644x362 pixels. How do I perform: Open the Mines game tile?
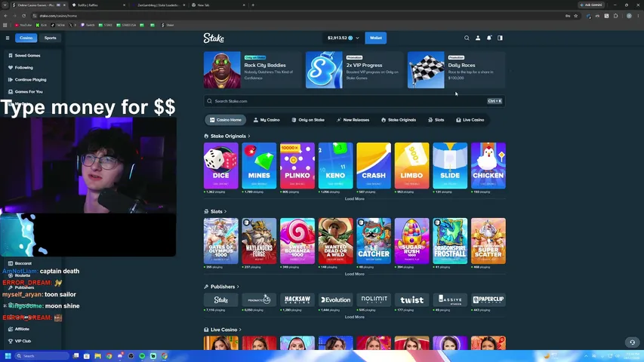[x=259, y=166]
